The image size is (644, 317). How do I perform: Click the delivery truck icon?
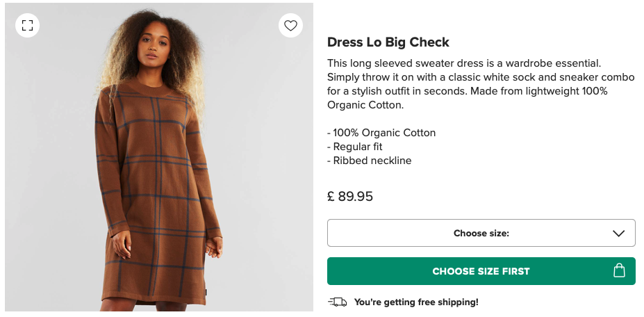click(337, 302)
